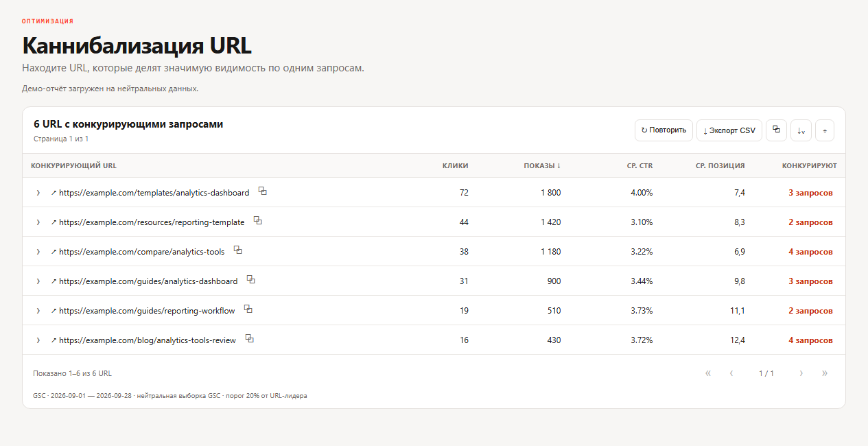Click "3 запросов" in the templates/analytics-dashboard row

[810, 193]
